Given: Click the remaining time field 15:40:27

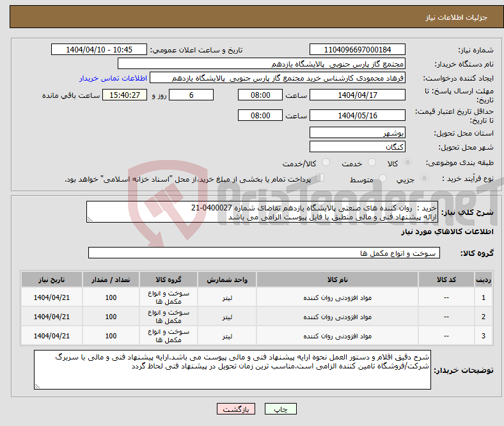Looking at the screenshot, I should (x=125, y=95).
